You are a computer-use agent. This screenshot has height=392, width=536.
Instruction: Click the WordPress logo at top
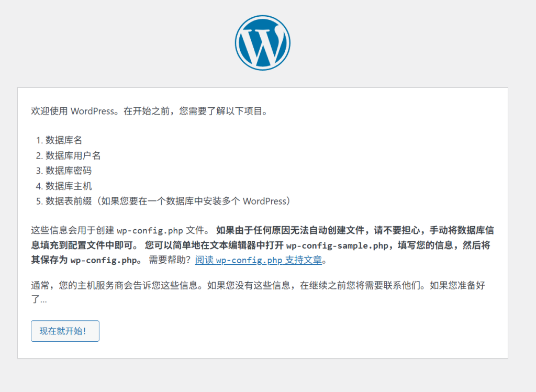coord(262,43)
